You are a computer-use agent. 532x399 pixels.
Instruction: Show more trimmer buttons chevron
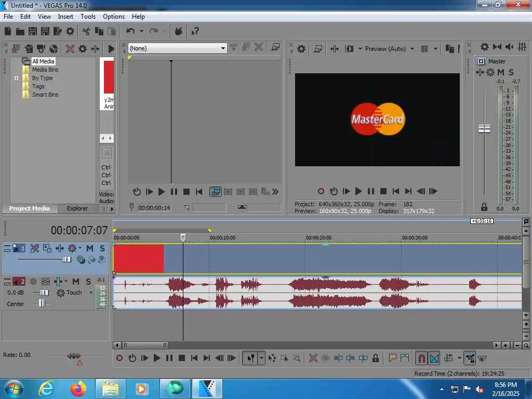point(275,192)
